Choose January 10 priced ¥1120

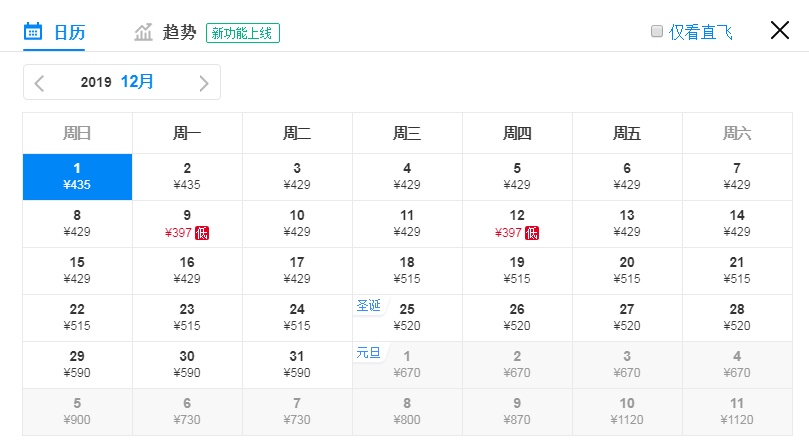[x=627, y=412]
